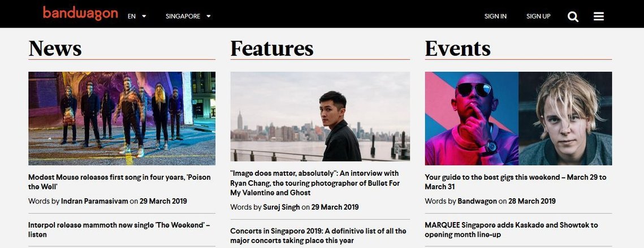The height and width of the screenshot is (248, 644).
Task: Open the Events section heading
Action: click(x=457, y=49)
